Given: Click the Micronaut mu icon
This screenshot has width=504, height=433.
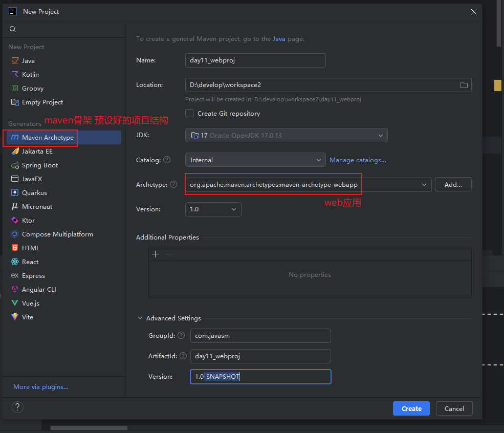Looking at the screenshot, I should click(x=15, y=206).
